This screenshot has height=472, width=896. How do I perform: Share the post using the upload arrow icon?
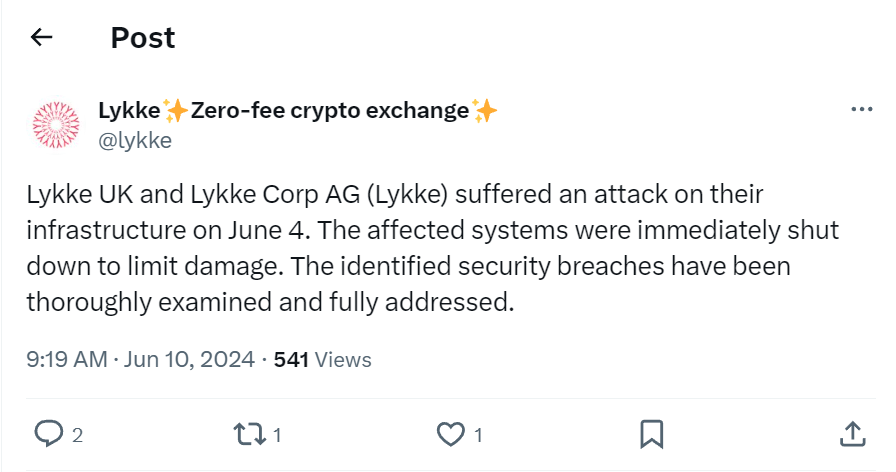click(x=850, y=433)
